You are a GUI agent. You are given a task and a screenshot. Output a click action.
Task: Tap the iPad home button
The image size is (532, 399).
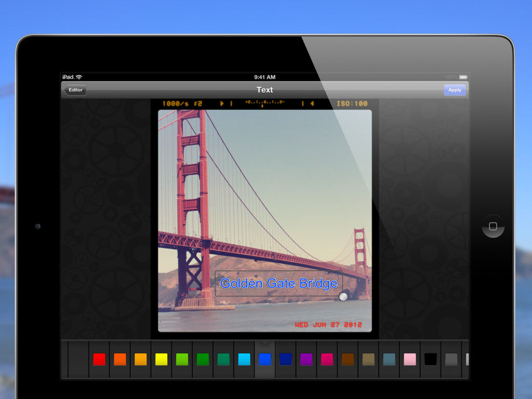(x=493, y=227)
